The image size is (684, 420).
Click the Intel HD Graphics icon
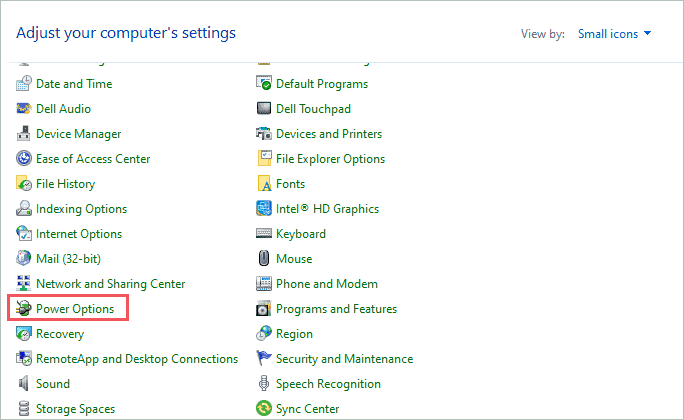[263, 208]
